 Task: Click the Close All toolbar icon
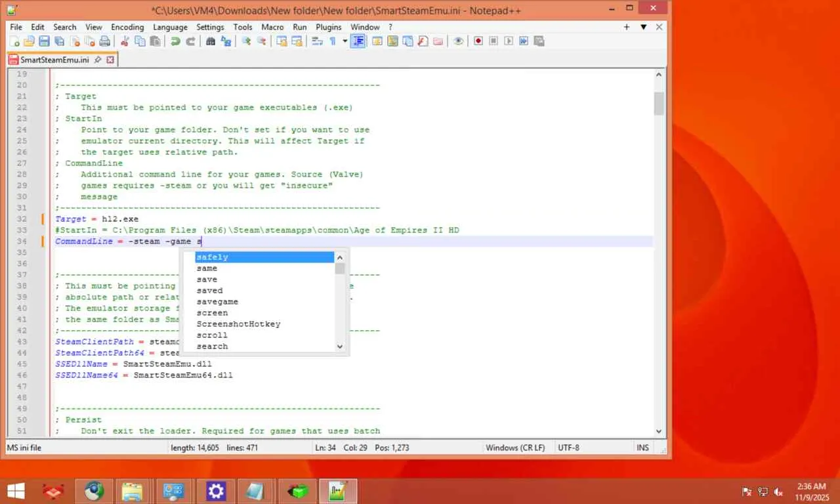(89, 41)
